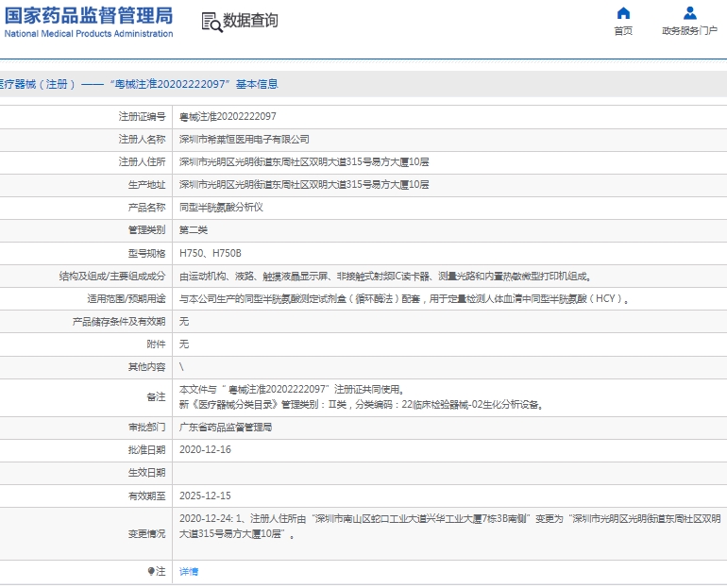Click the registrant name 深圳市希莱恒医用电子有限公司

click(x=244, y=139)
